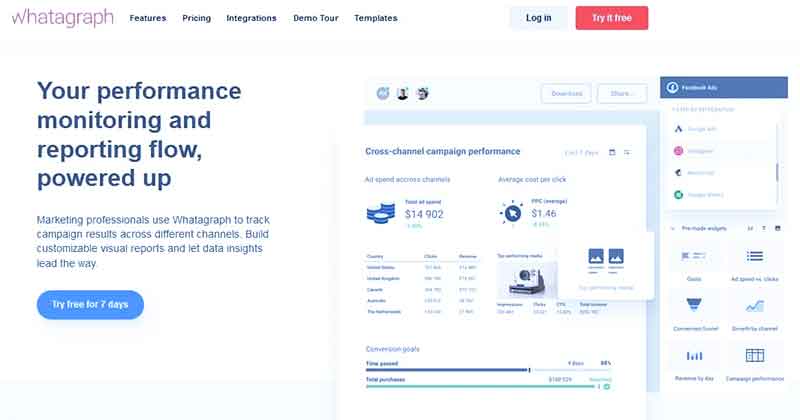Screen dimensions: 800x420
Task: Click the Goals widget icon
Action: pos(694,256)
